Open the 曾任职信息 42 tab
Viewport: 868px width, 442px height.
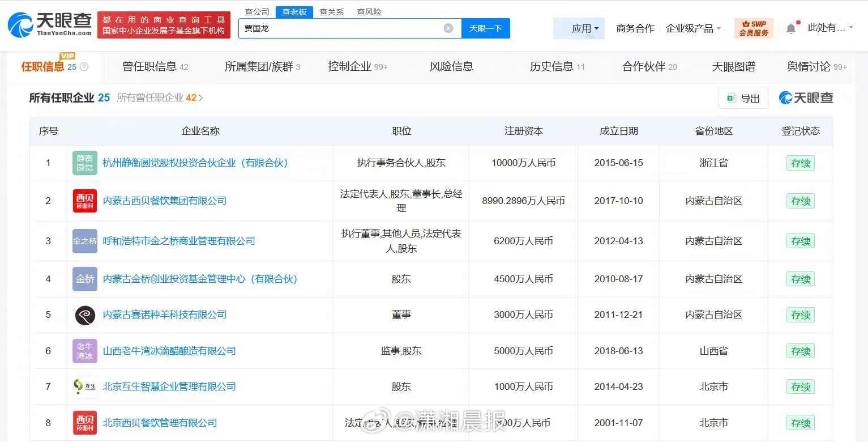point(155,67)
